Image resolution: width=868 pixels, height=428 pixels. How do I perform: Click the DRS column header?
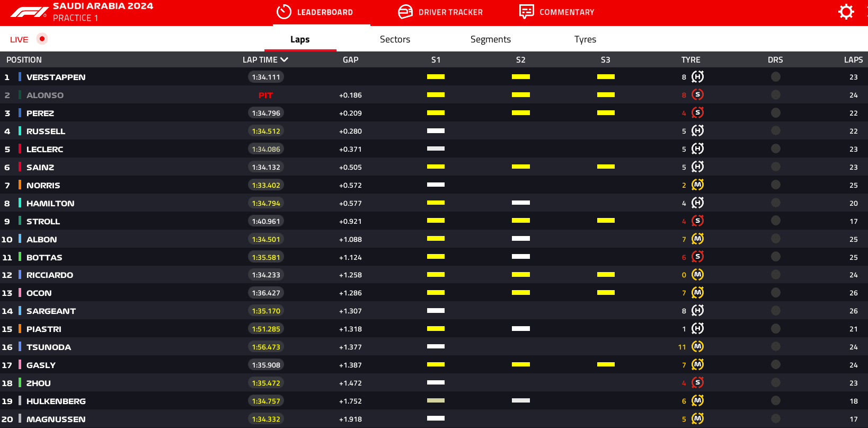[x=775, y=60]
